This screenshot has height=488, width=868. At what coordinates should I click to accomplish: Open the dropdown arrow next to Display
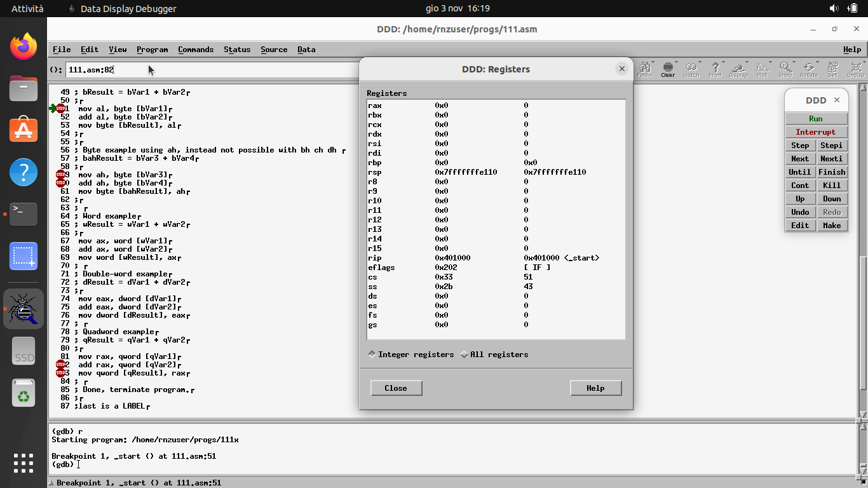pos(747,63)
